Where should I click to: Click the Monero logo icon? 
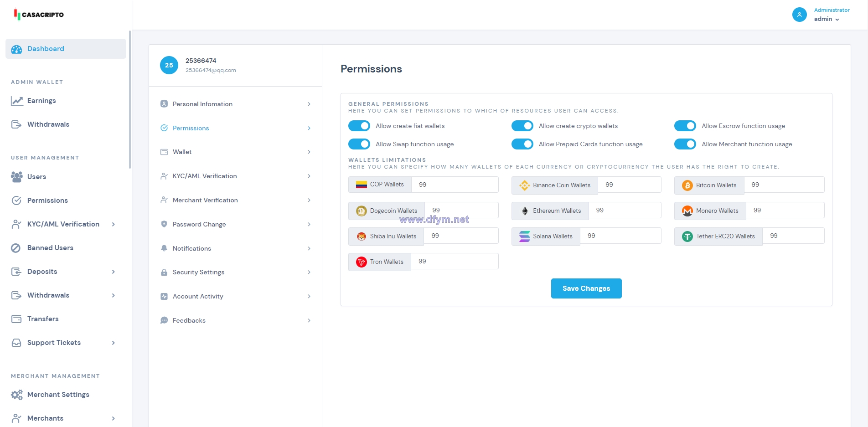pos(687,211)
